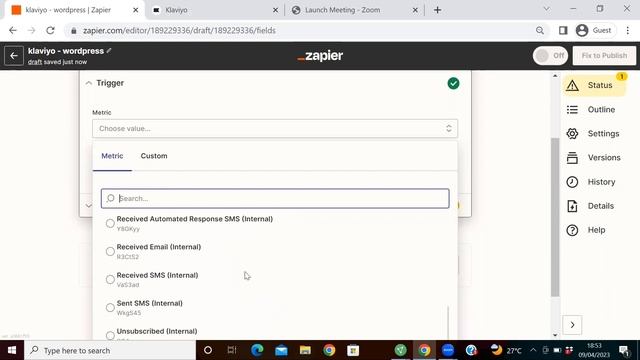640x360 pixels.
Task: Click the weather 27°C widget
Action: tap(506, 350)
